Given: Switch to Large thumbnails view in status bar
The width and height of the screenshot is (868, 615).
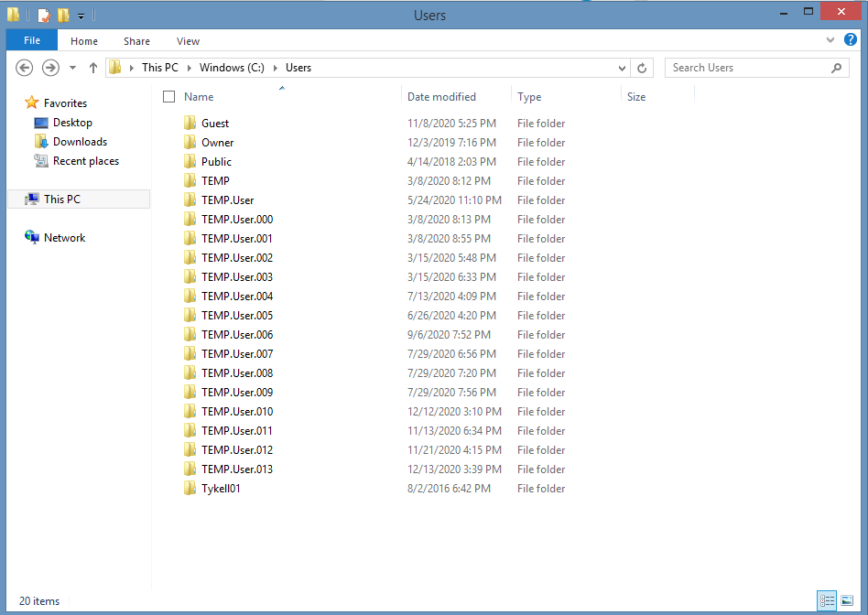Looking at the screenshot, I should coord(847,600).
